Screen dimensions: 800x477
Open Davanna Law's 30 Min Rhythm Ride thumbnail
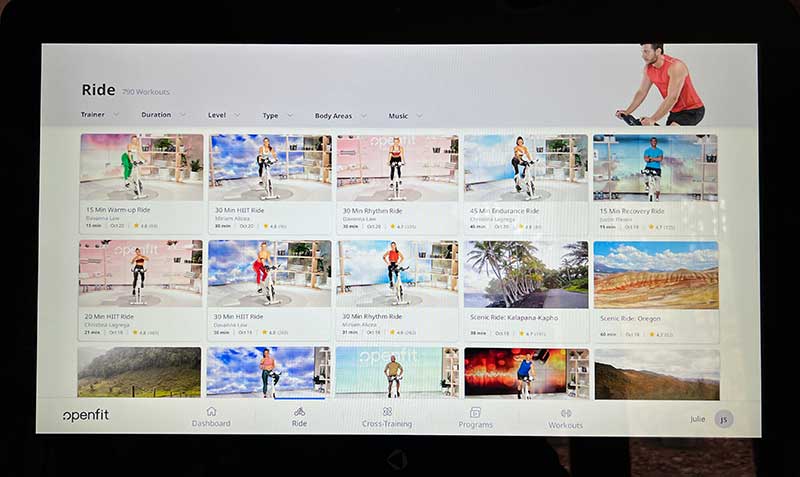point(397,168)
